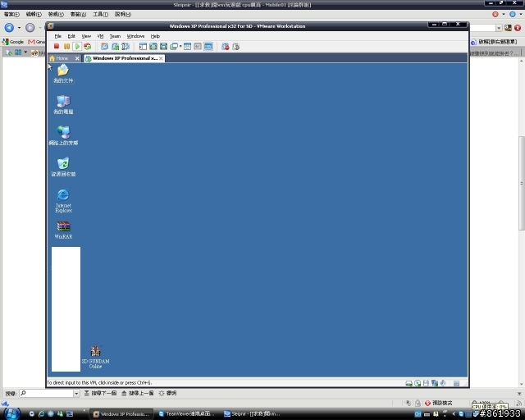Screen dimensions: 525x420
Task: Click the hard disk device status icon
Action: (x=409, y=383)
